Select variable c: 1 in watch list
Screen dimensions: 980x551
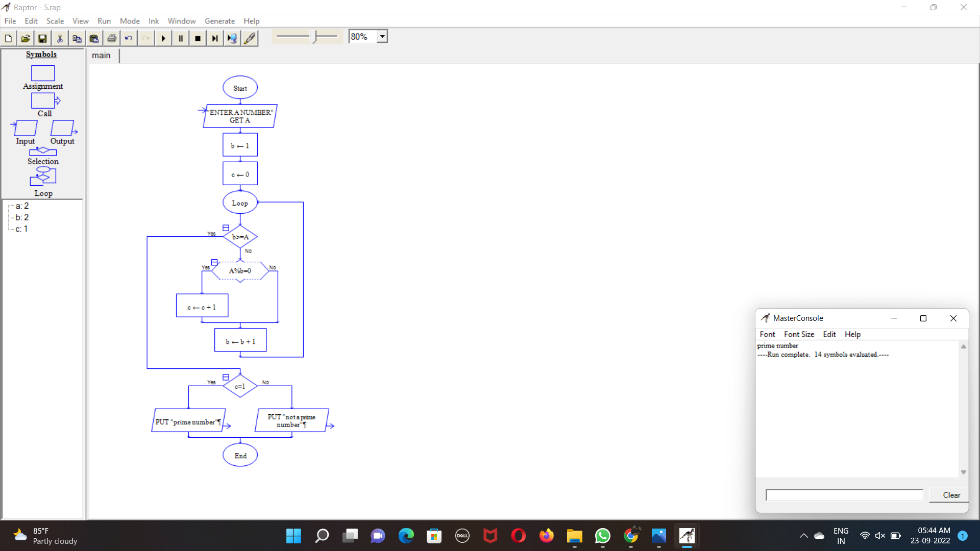coord(21,229)
